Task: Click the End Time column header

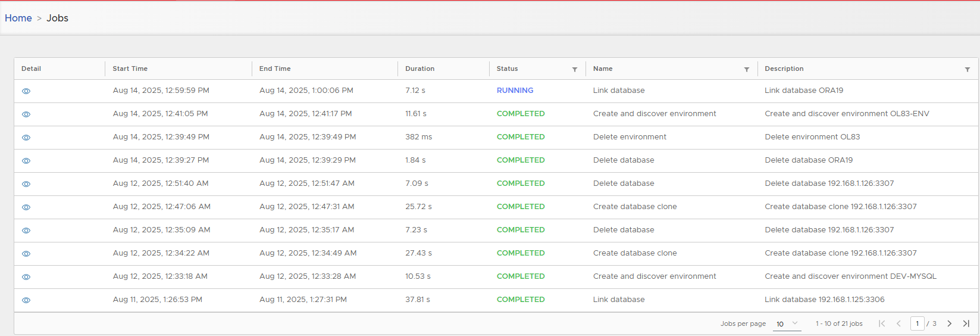Action: tap(275, 69)
